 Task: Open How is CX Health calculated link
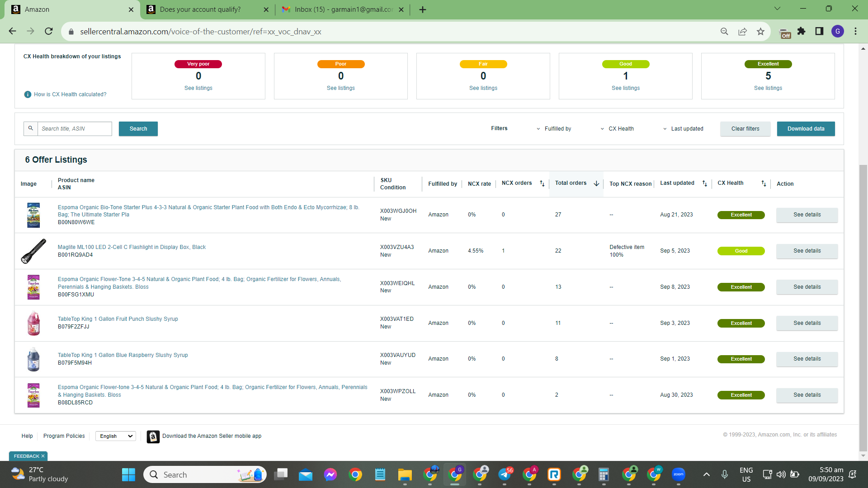point(70,94)
